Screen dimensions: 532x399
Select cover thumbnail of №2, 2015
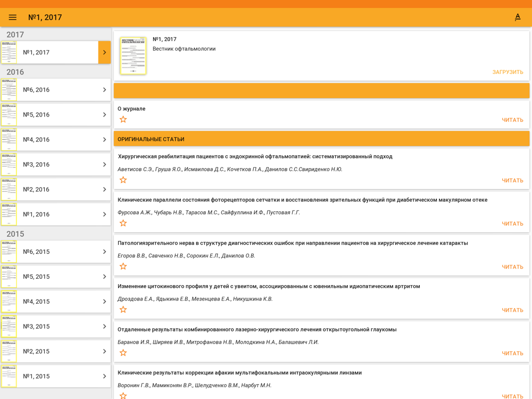click(x=9, y=351)
